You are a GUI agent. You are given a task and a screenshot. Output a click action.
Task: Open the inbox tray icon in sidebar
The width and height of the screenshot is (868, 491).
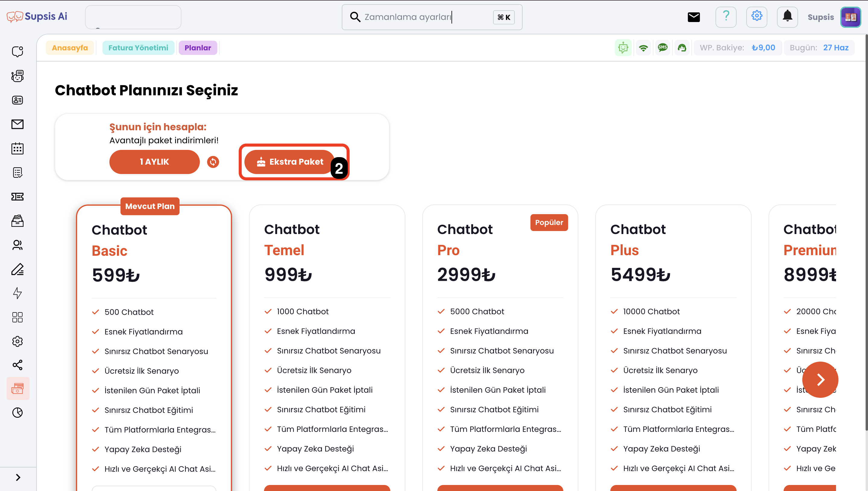(x=17, y=221)
